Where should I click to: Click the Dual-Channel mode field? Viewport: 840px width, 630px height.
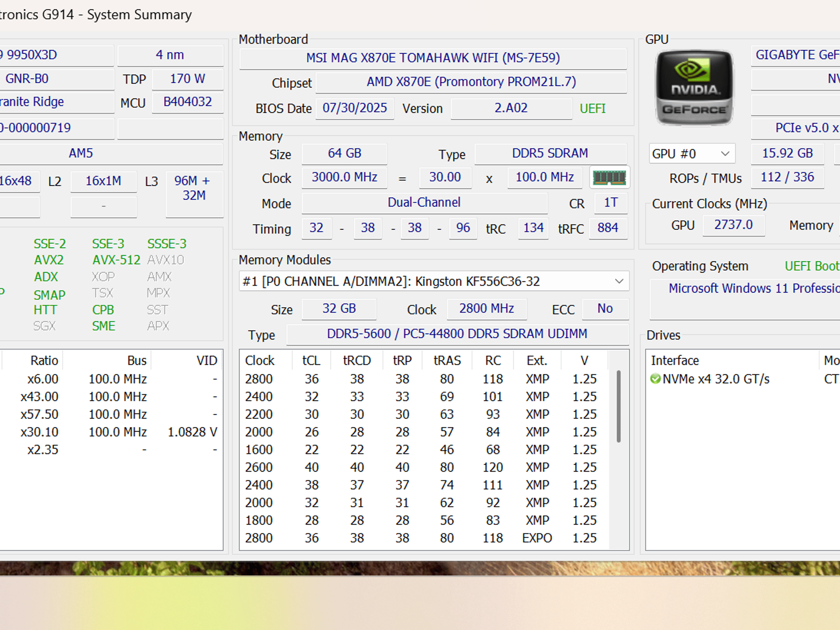click(425, 203)
